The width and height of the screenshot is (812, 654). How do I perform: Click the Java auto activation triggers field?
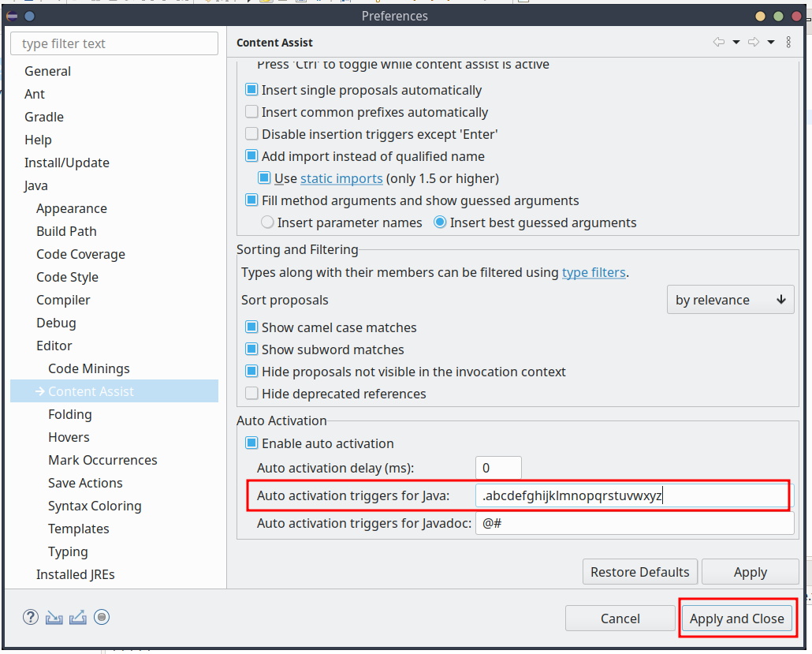[631, 495]
